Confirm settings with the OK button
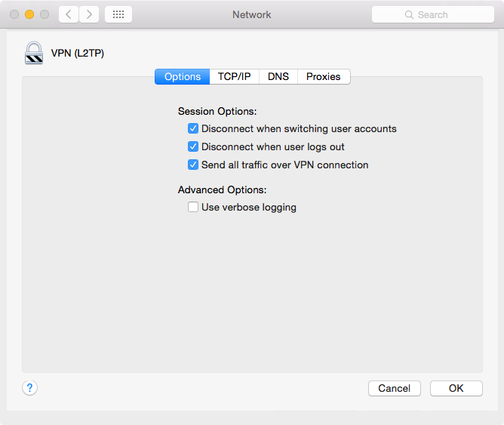The width and height of the screenshot is (504, 425). coord(456,388)
